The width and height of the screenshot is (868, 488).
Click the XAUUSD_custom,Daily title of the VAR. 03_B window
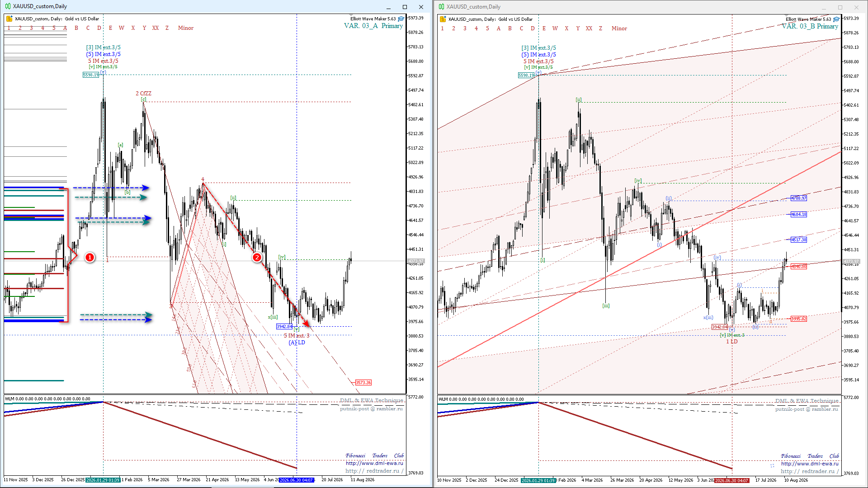point(473,7)
